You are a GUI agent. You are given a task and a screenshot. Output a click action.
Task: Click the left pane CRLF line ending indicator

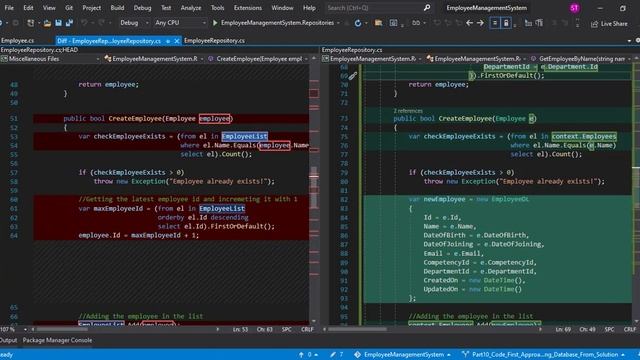click(307, 329)
